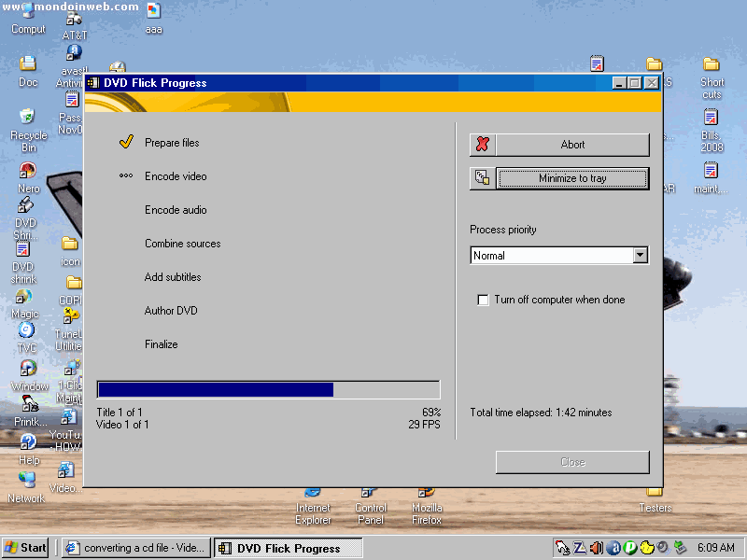Click the Normal priority combo box field
Image resolution: width=747 pixels, height=560 pixels.
pyautogui.click(x=559, y=255)
